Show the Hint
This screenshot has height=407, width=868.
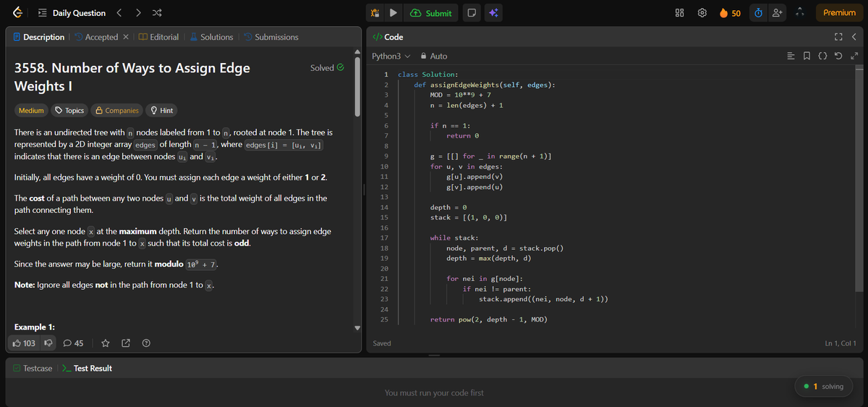pos(161,111)
